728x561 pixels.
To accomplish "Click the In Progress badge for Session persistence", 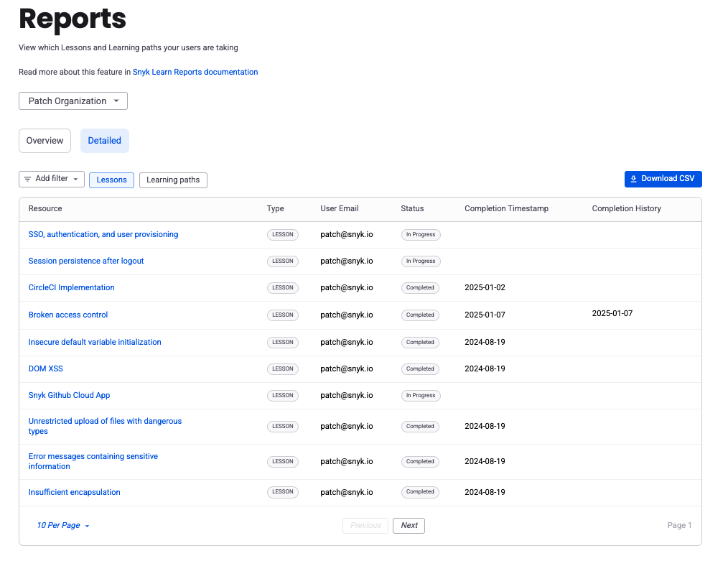I will [x=421, y=261].
